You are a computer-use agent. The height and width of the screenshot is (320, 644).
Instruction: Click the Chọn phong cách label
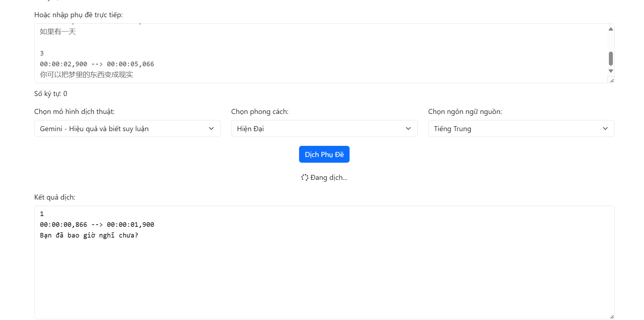(260, 112)
